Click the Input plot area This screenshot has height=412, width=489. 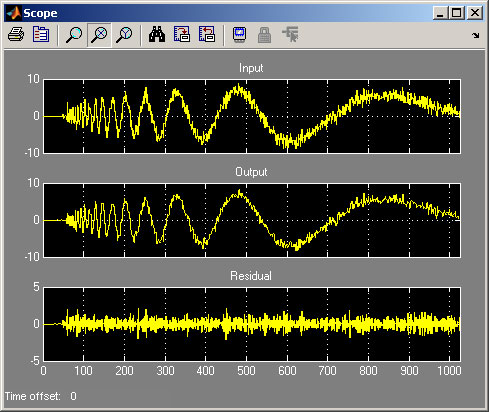pyautogui.click(x=252, y=116)
